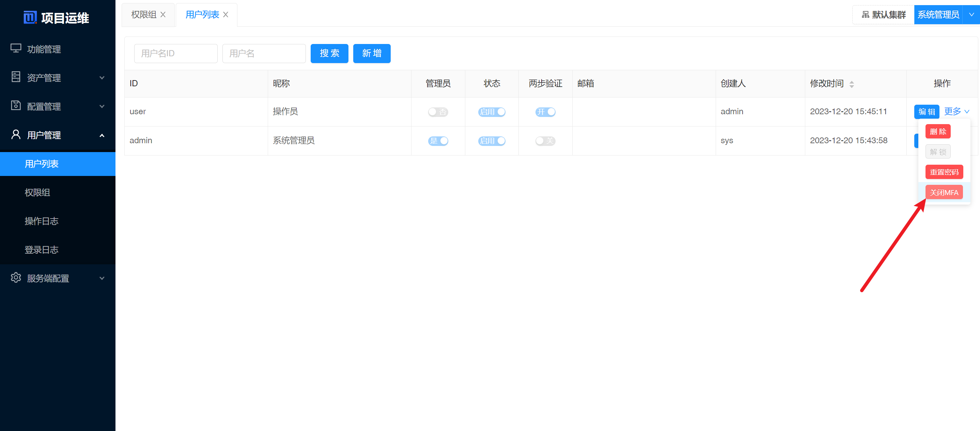Close the 权限组 tab with X
The height and width of the screenshot is (431, 980).
click(163, 14)
